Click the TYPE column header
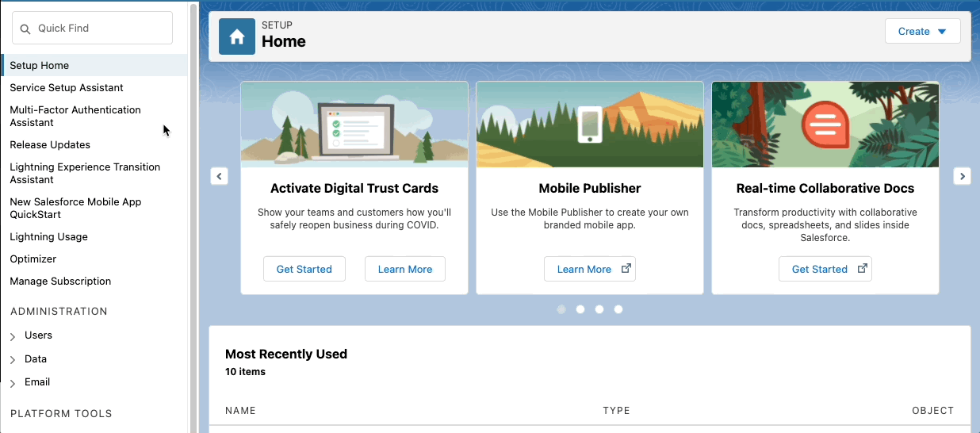Viewport: 980px width, 433px height. 616,411
